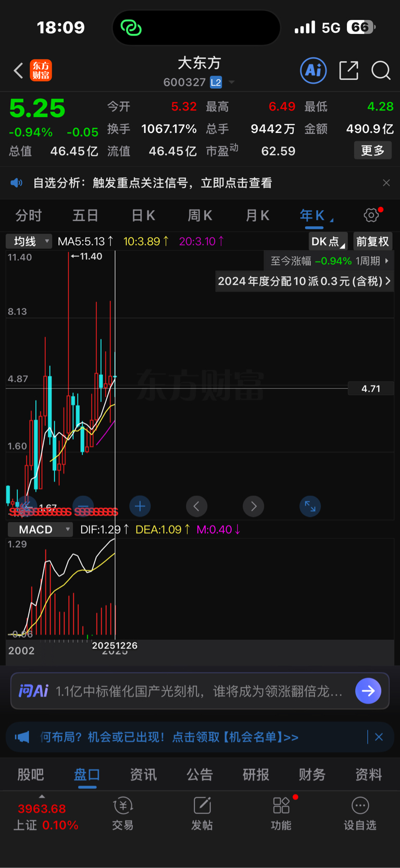The width and height of the screenshot is (400, 868).
Task: Open the search magnifier icon
Action: pos(381,70)
